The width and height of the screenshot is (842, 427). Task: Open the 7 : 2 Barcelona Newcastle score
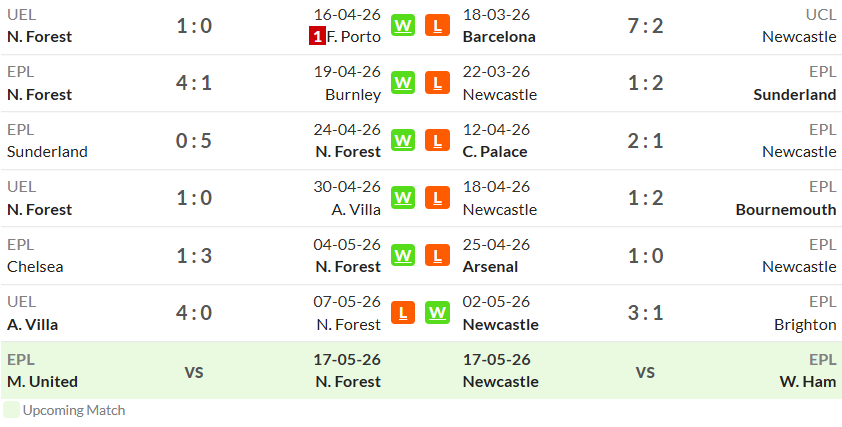[645, 26]
